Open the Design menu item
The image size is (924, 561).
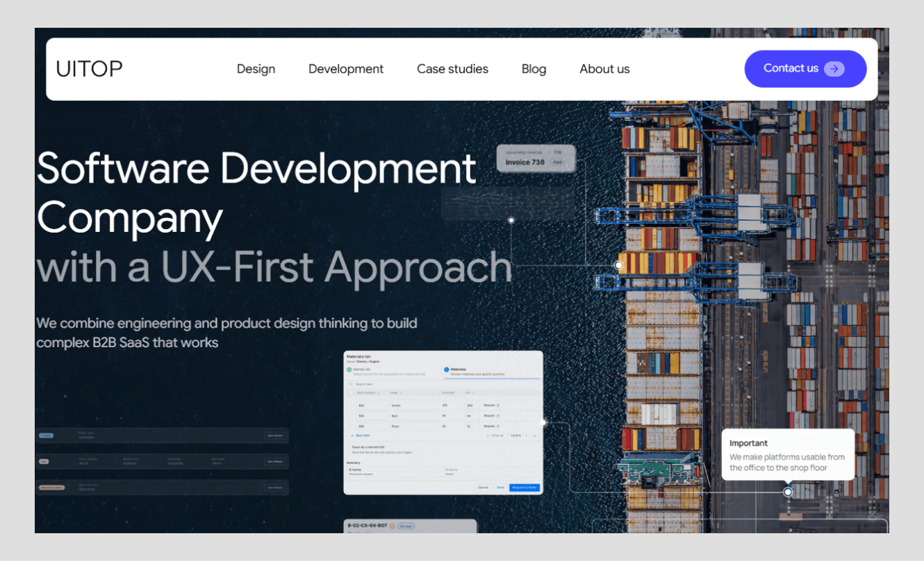pyautogui.click(x=256, y=69)
